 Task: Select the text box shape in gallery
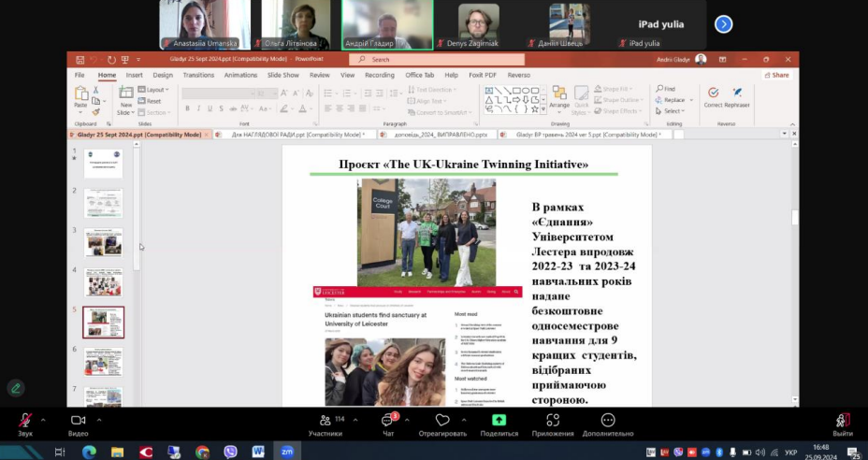point(489,91)
